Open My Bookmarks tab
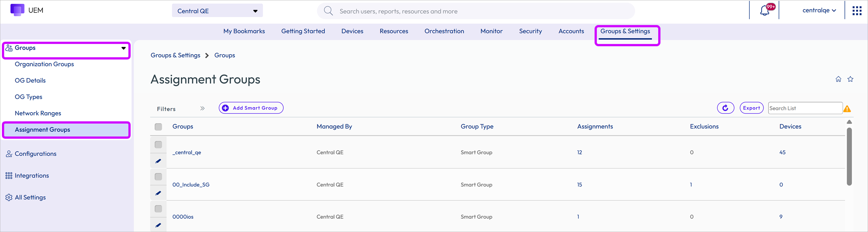The width and height of the screenshot is (868, 232). coord(244,31)
